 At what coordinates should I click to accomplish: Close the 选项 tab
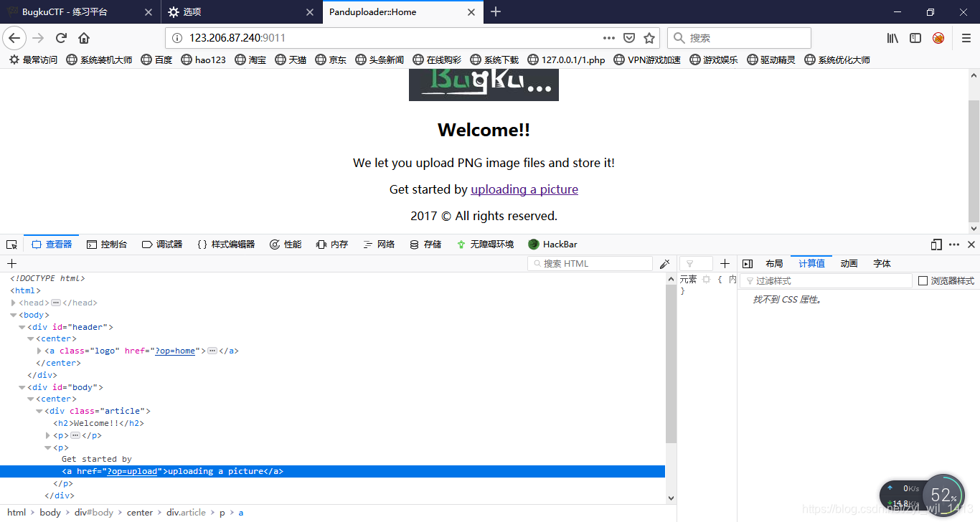(309, 12)
